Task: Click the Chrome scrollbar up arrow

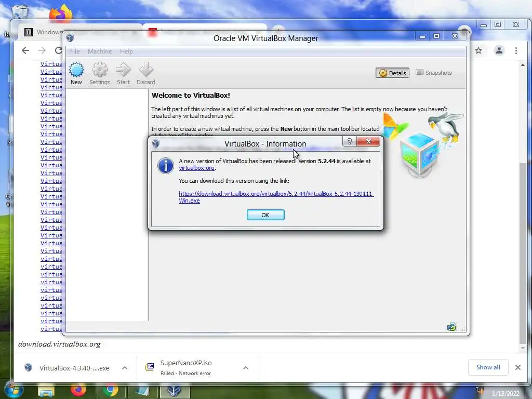Action: click(523, 65)
